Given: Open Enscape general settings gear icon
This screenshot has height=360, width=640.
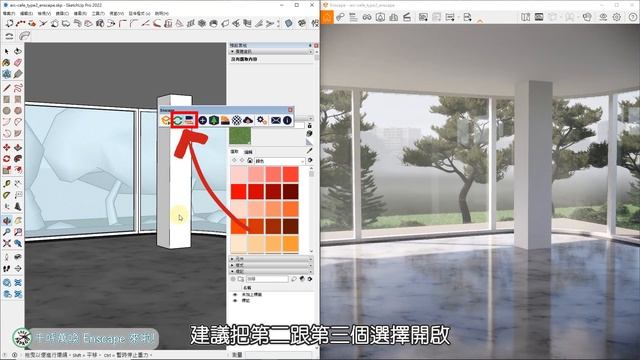Looking at the screenshot, I should point(262,120).
